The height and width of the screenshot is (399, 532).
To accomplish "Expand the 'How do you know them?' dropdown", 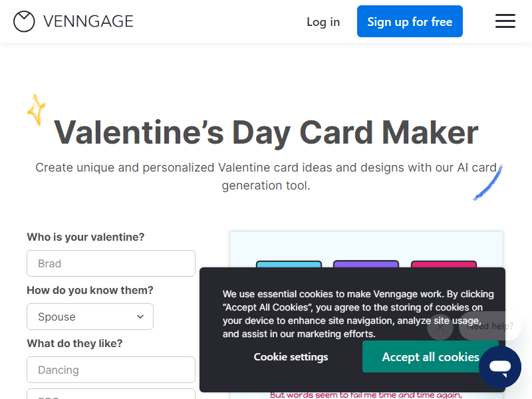I will 90,317.
